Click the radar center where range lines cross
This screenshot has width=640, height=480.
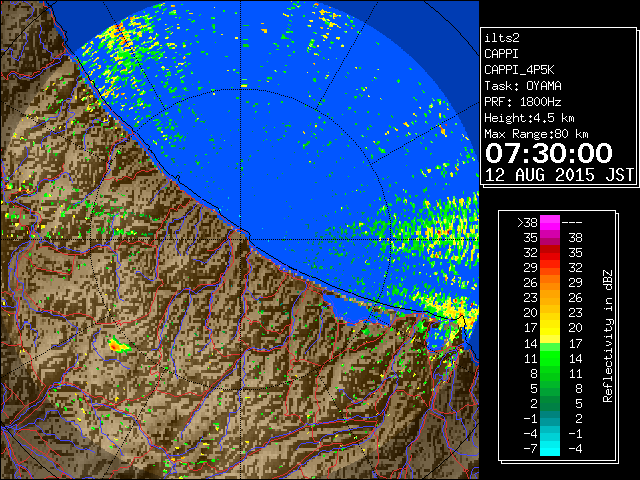pos(241,239)
